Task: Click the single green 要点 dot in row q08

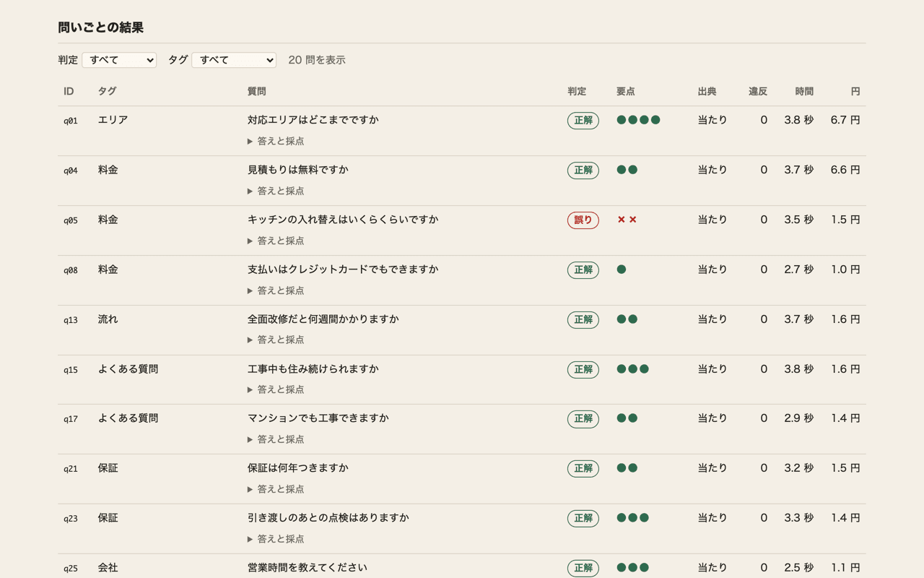Action: [x=622, y=269]
